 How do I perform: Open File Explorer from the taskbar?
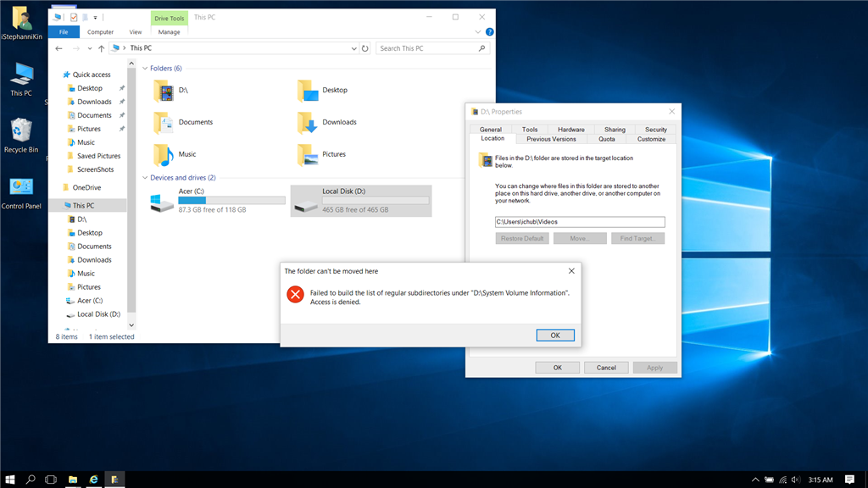[73, 480]
